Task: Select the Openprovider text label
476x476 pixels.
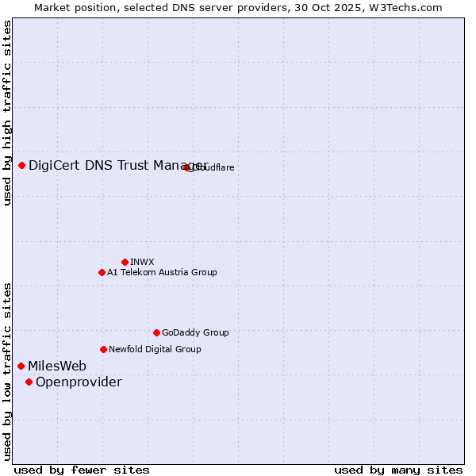Action: coord(79,382)
